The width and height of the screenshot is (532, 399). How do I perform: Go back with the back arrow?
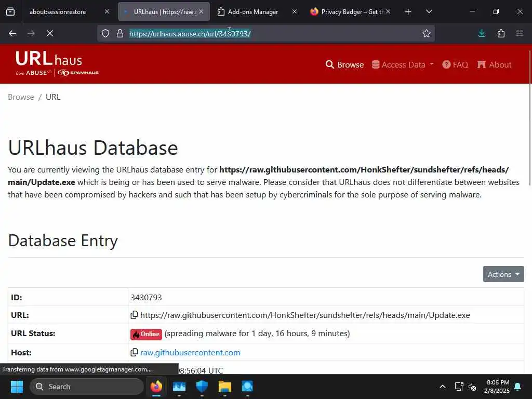tap(12, 33)
